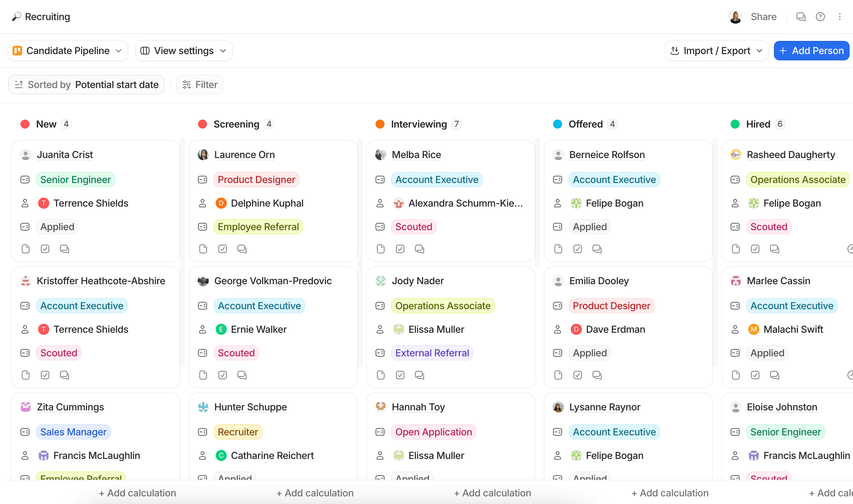This screenshot has width=853, height=504.
Task: Open the Filter options
Action: pyautogui.click(x=199, y=84)
